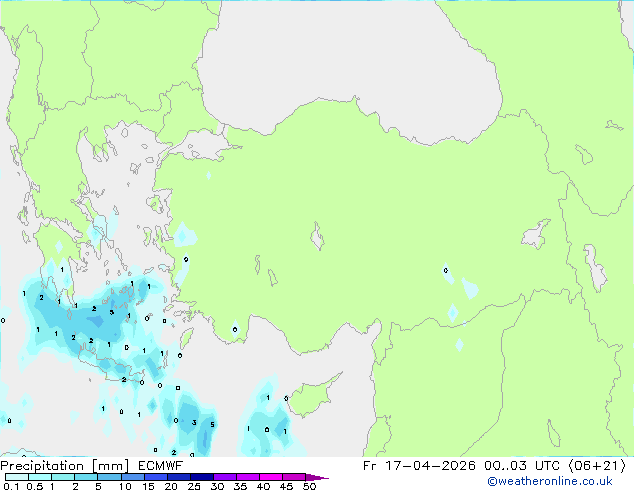The width and height of the screenshot is (634, 490).
Task: Click the purple arrow tip of the legend
Action: (317, 477)
